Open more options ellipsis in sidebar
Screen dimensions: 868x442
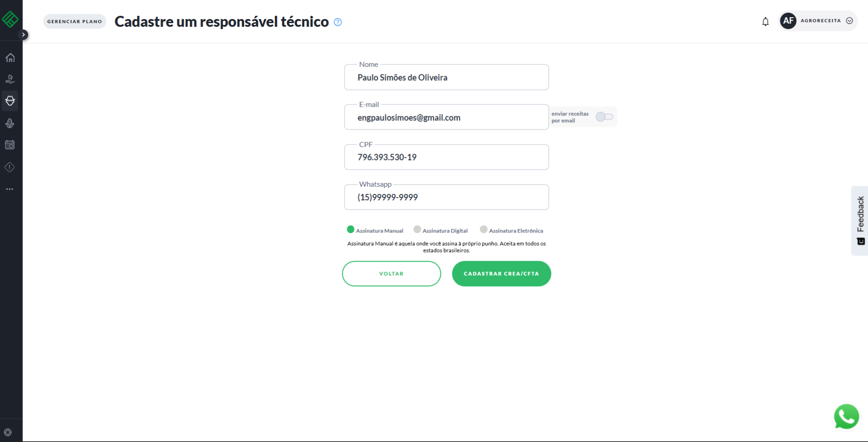point(10,189)
